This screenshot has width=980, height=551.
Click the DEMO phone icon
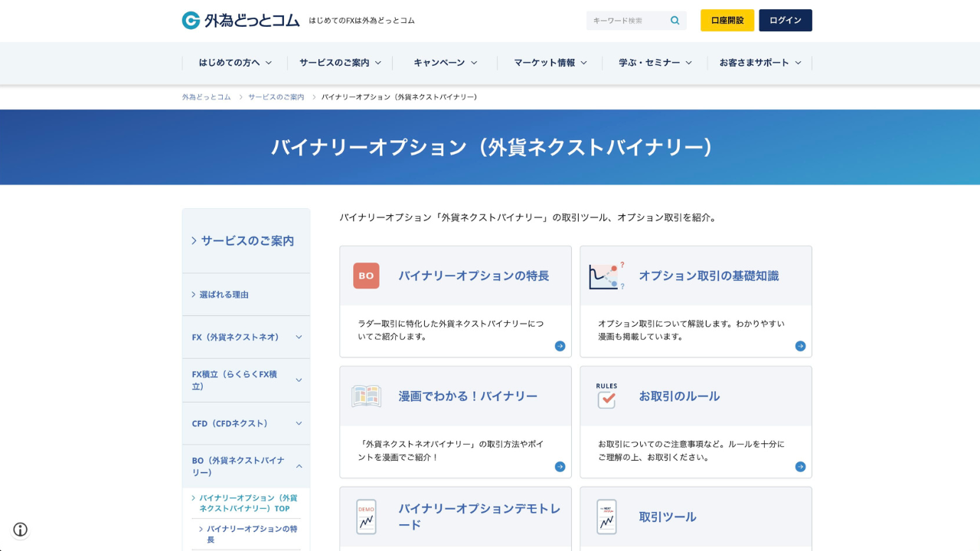click(x=366, y=517)
